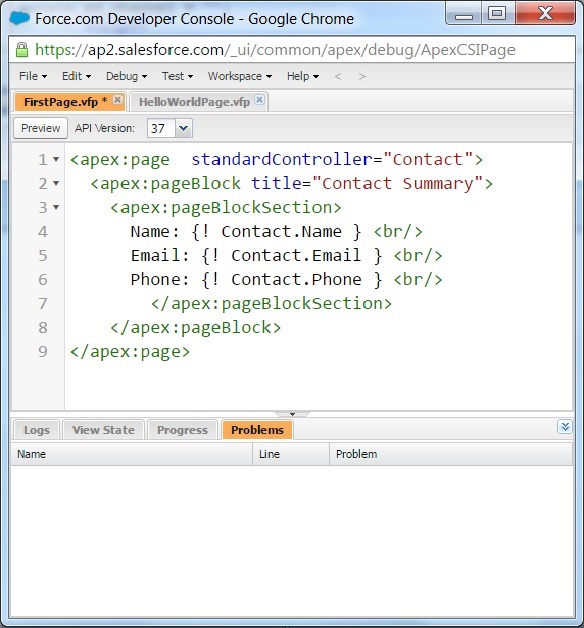Click the Chrome address bar URL
This screenshot has height=628, width=584.
coord(275,50)
